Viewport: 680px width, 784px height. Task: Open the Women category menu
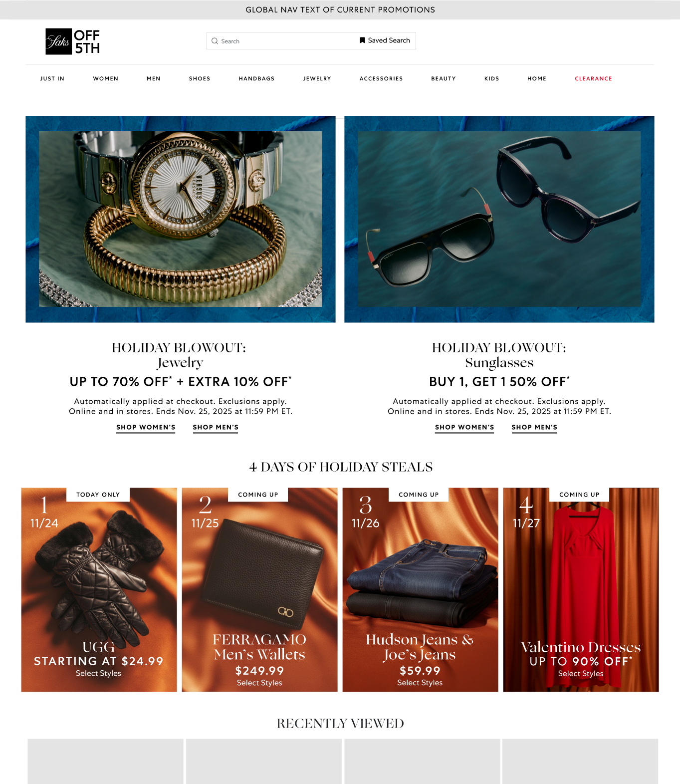pos(106,79)
